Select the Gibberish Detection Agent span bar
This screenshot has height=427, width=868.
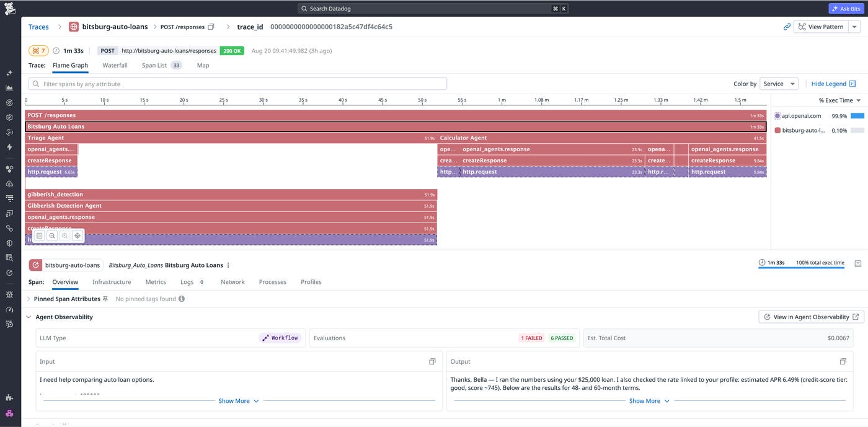231,206
